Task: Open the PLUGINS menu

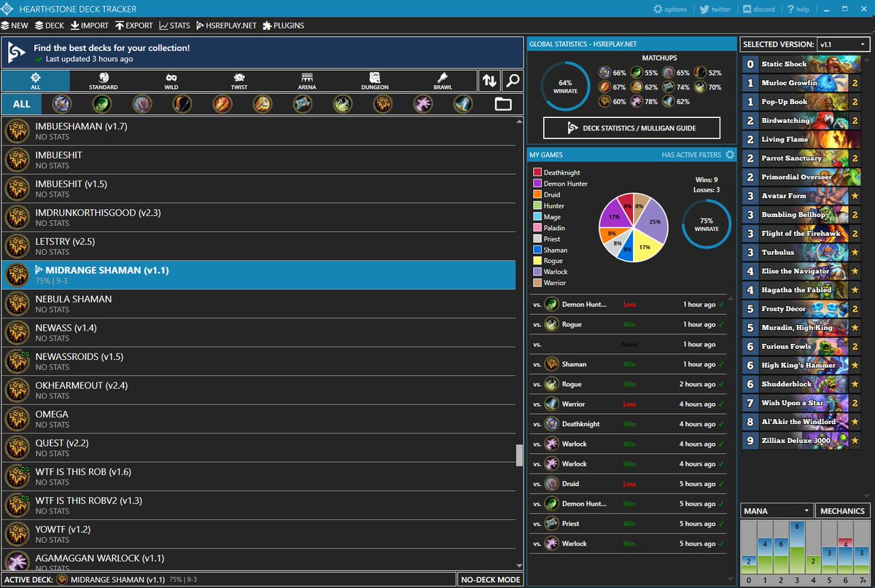Action: tap(283, 26)
